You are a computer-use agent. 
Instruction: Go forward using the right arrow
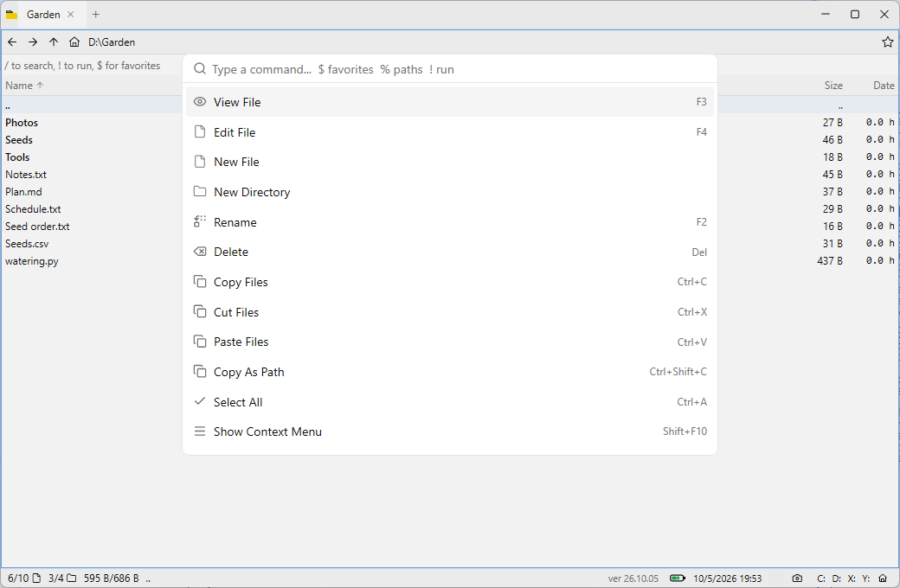pos(33,42)
